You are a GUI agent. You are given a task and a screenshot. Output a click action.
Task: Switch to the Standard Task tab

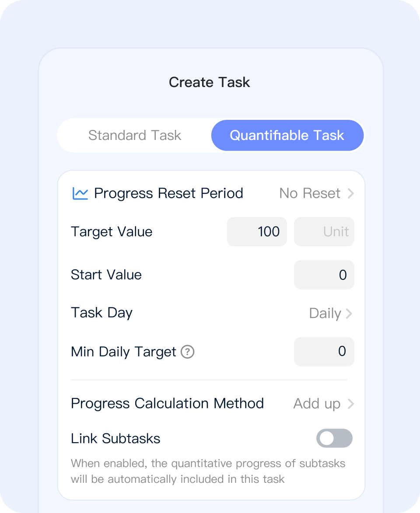tap(135, 136)
